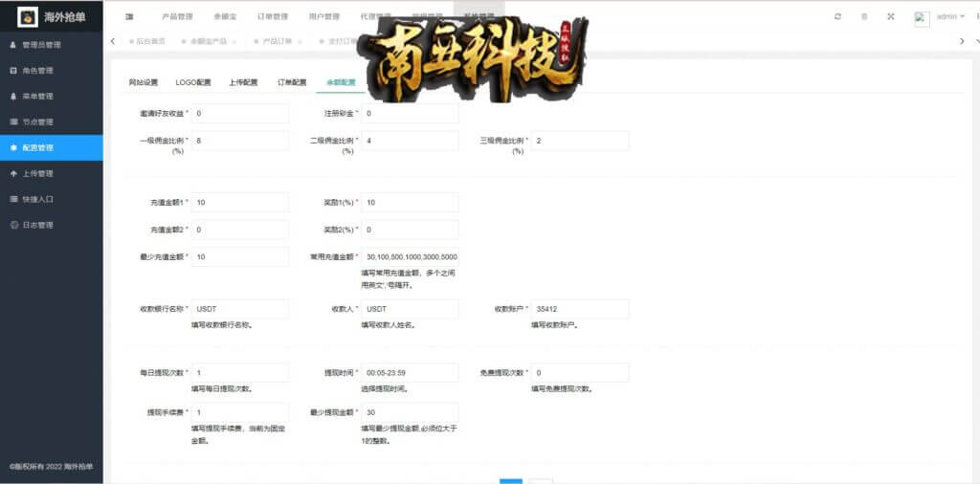This screenshot has width=980, height=484.
Task: Click the 每日提现次数 input field
Action: pos(240,373)
